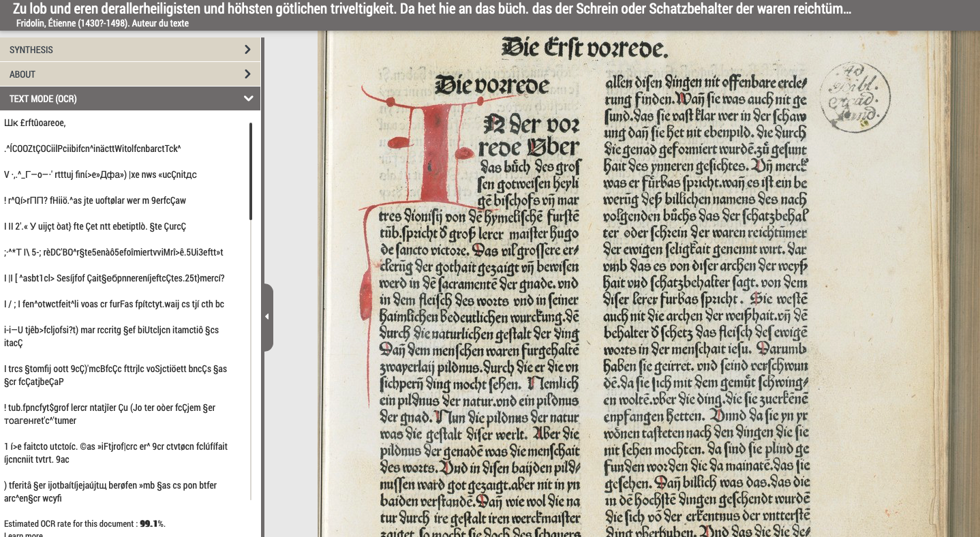Click the 'Die vorrede' left column heading
This screenshot has height=537, width=980.
491,85
